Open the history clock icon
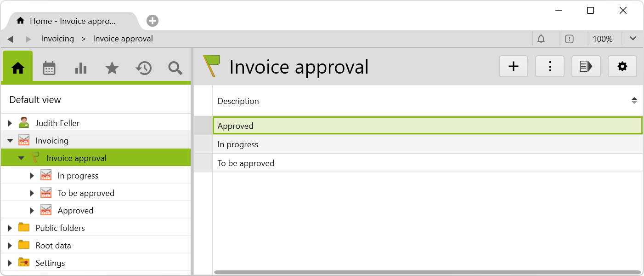 point(143,68)
